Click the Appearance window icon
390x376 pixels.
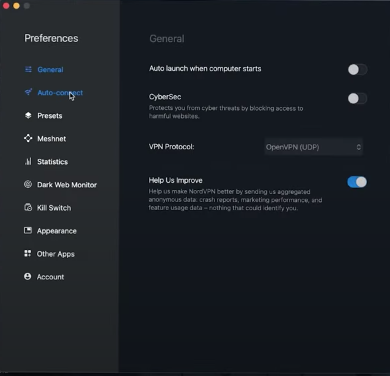click(28, 230)
